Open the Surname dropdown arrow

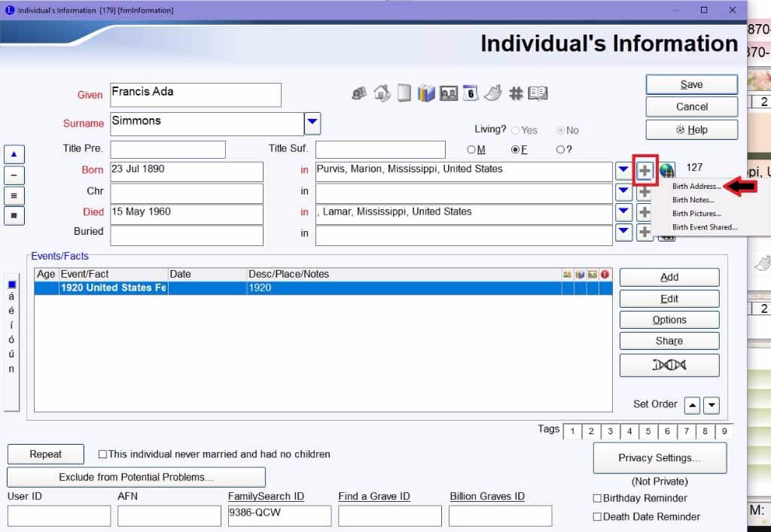pos(312,123)
